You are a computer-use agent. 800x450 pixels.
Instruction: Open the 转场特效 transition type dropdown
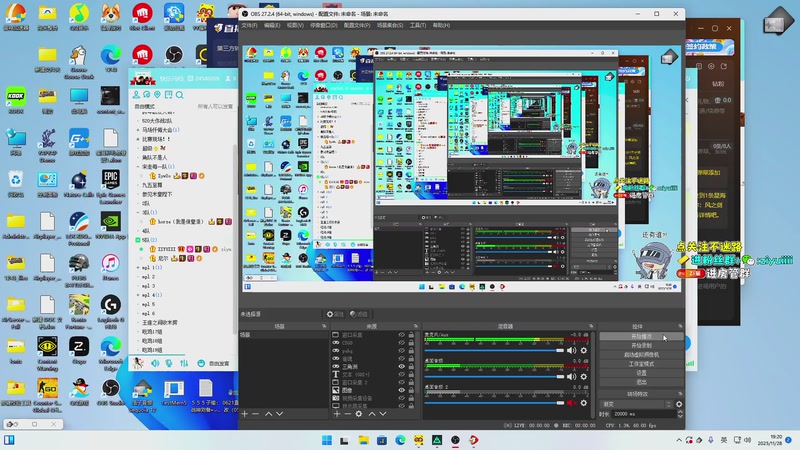click(637, 404)
